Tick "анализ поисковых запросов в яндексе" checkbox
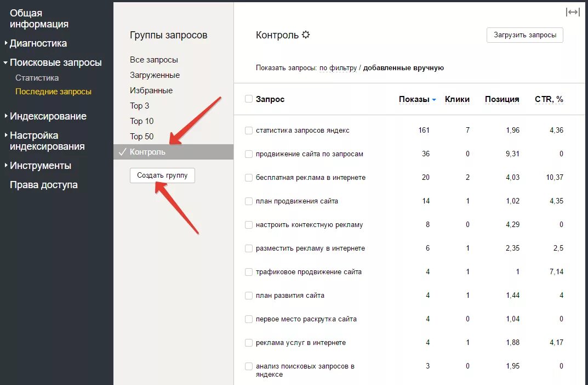Viewport: 588px width, 385px height. (x=249, y=366)
